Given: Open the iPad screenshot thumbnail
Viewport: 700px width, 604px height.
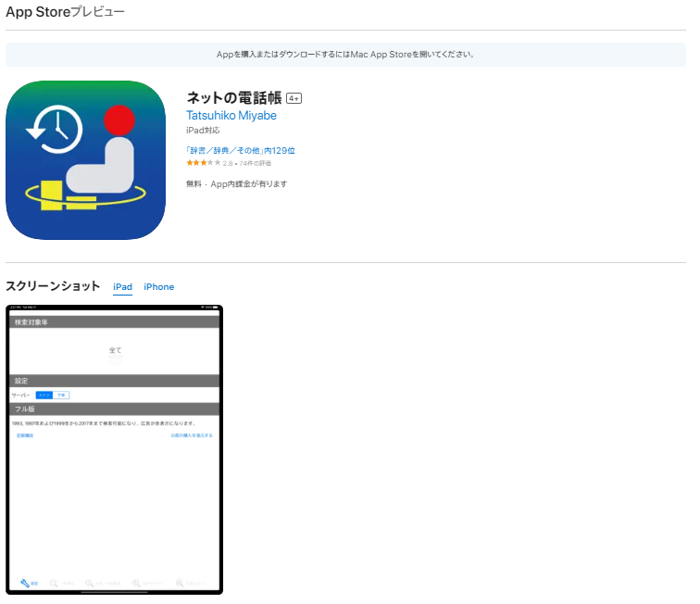Looking at the screenshot, I should [114, 449].
